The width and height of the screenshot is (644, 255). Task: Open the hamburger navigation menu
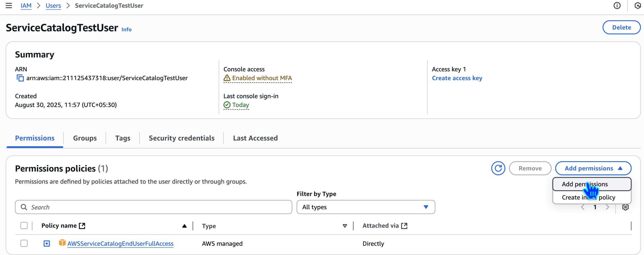(9, 5)
